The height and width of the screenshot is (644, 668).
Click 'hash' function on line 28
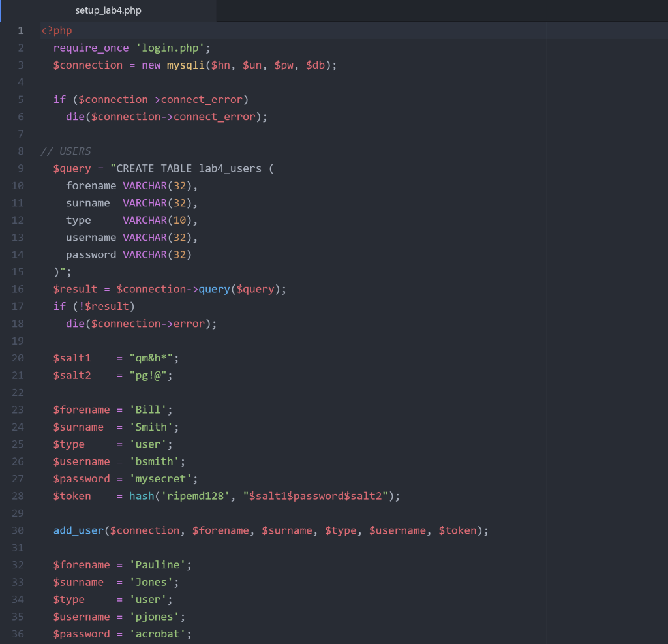[142, 496]
